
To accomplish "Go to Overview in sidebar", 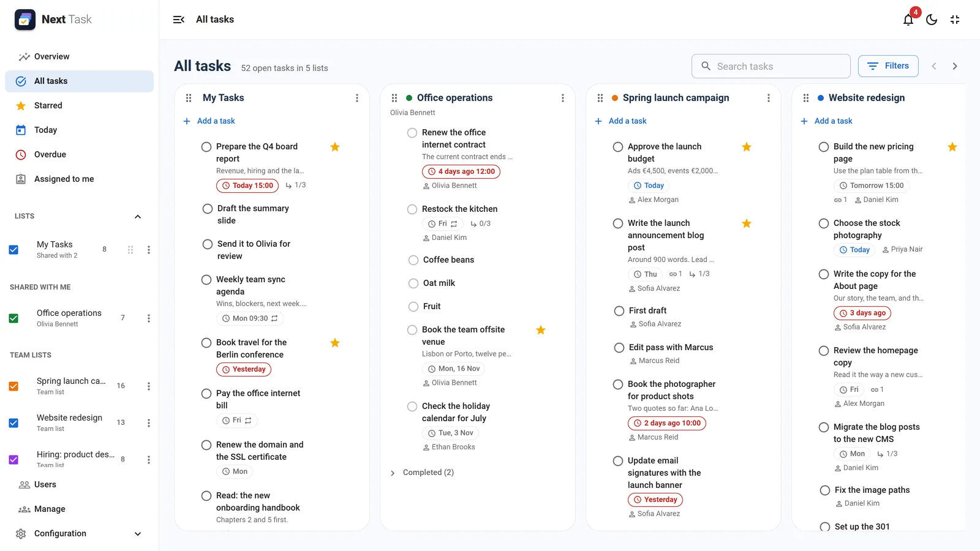I will coord(80,56).
